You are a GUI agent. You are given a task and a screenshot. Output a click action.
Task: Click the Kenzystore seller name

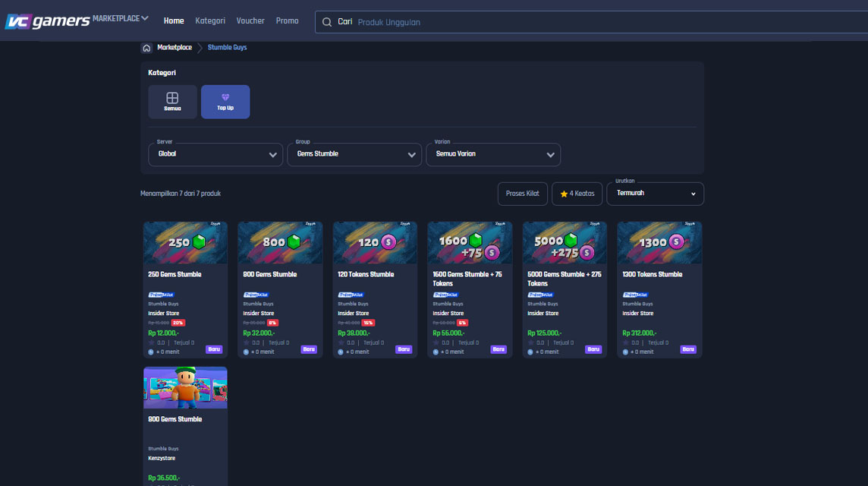click(x=162, y=459)
